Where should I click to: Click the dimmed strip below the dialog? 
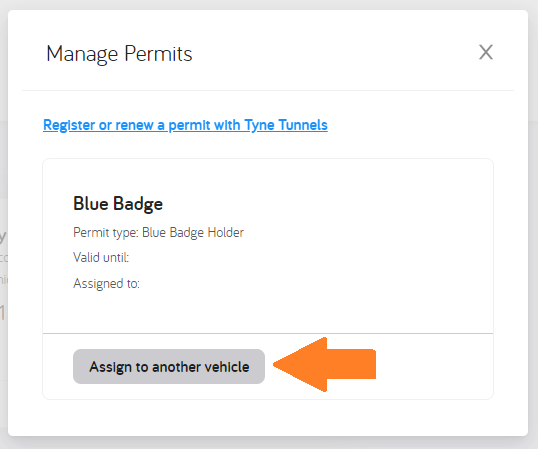point(269,443)
